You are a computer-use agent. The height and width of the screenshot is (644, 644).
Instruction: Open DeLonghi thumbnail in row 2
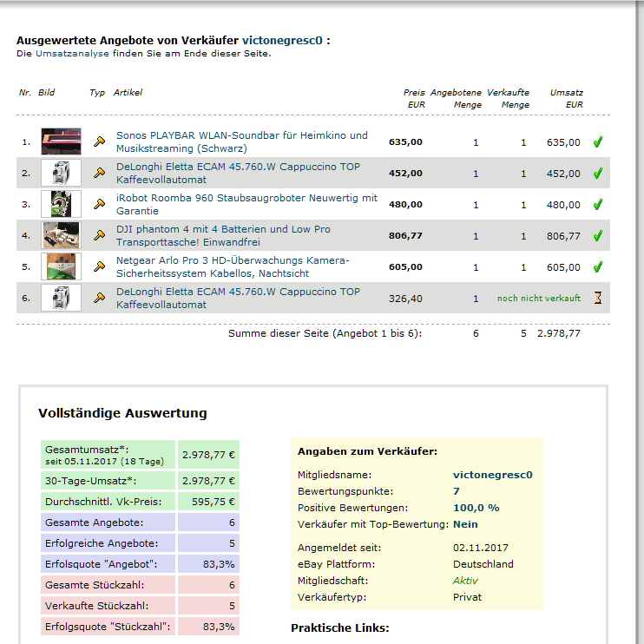pyautogui.click(x=62, y=173)
